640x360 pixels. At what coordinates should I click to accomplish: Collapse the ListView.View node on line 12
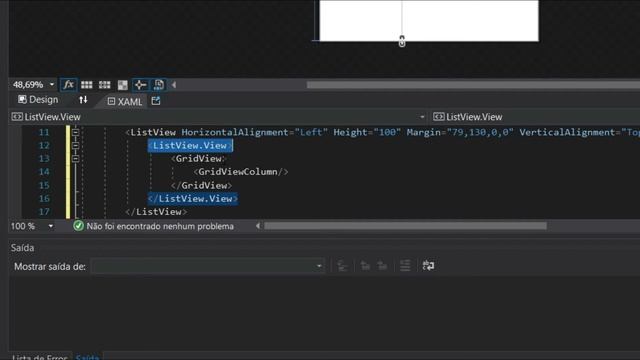pos(76,145)
